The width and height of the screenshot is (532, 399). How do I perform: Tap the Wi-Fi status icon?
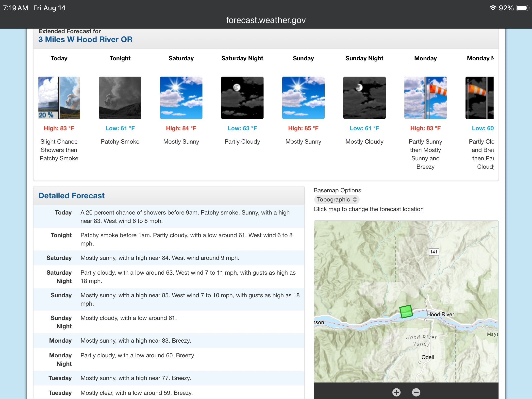(493, 8)
